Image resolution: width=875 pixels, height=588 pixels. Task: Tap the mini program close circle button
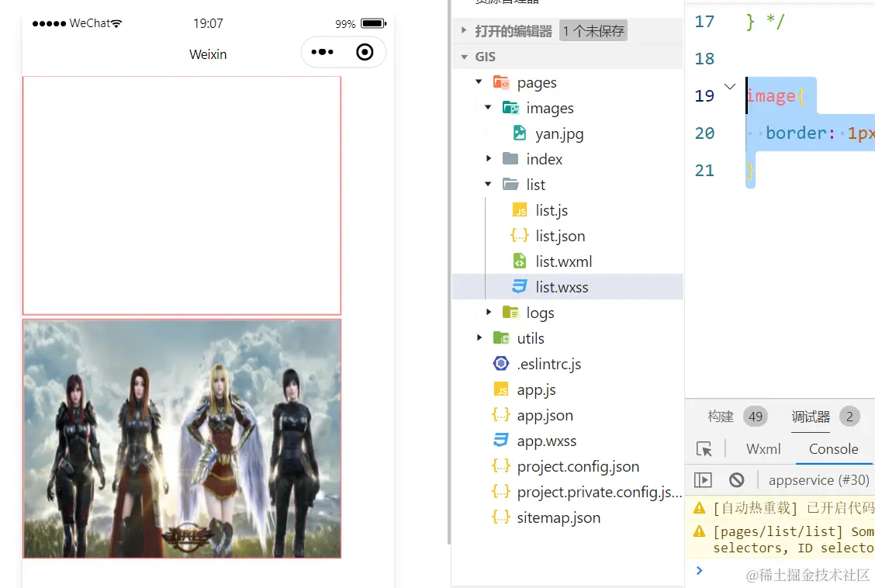pos(365,52)
